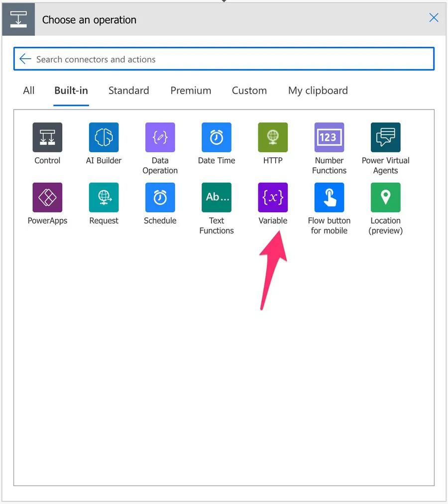Viewport: 448px width, 504px height.
Task: Open Flow button for mobile connector
Action: 329,198
